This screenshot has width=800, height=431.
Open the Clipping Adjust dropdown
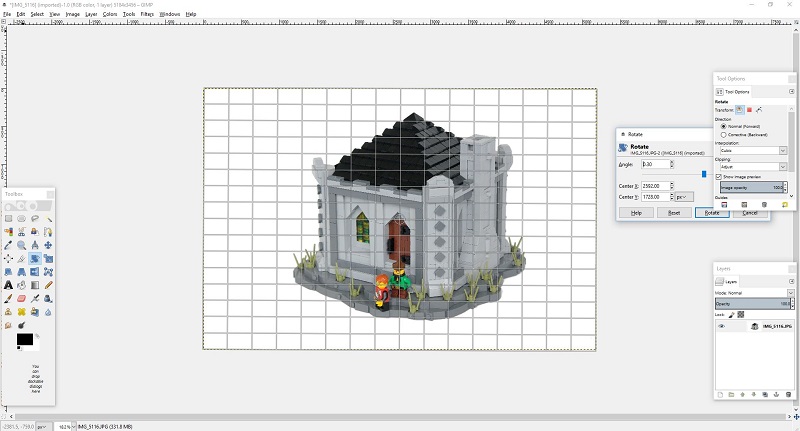click(753, 167)
